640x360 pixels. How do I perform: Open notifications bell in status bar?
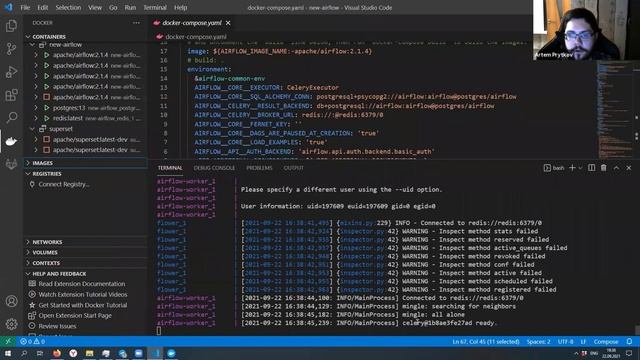click(629, 342)
